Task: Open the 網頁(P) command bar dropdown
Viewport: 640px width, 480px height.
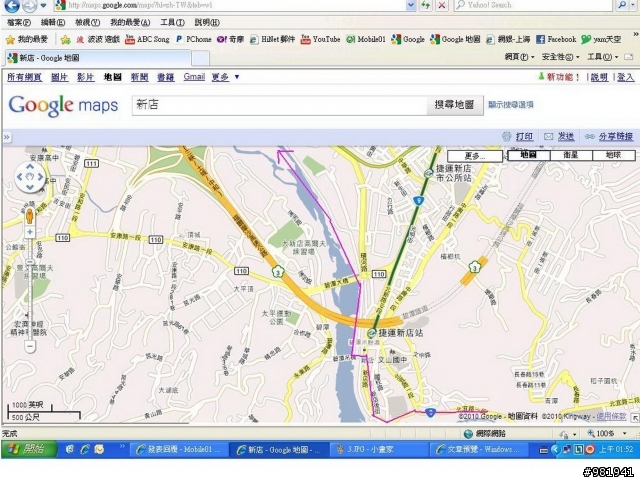Action: tap(519, 57)
